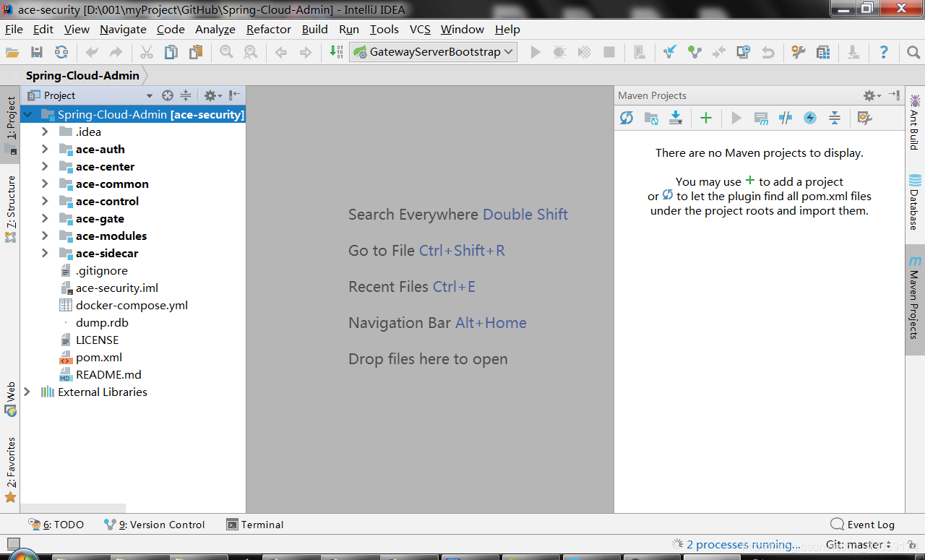Click the Save All toolbar icon
Viewport: 925px width, 560px height.
37,52
